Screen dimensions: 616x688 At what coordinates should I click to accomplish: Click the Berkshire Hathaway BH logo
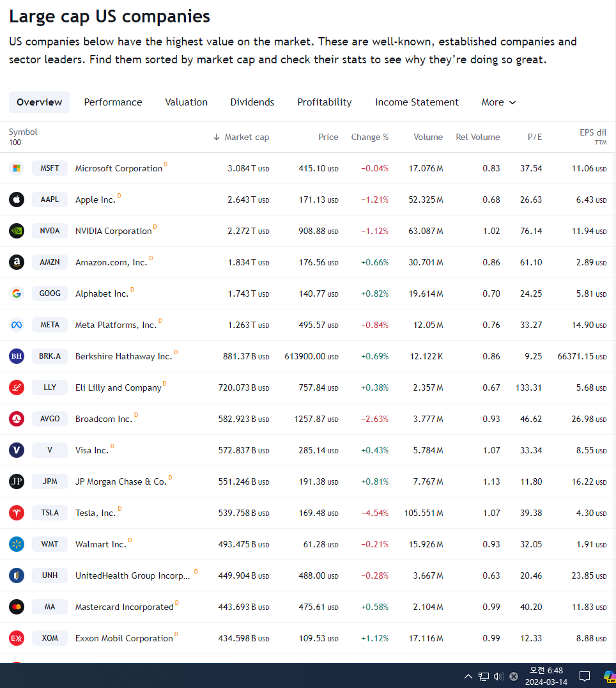17,356
